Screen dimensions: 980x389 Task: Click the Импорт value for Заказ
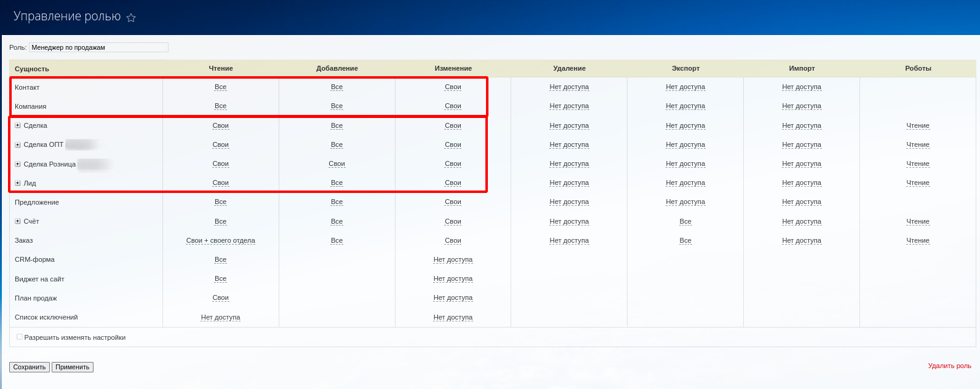(802, 241)
